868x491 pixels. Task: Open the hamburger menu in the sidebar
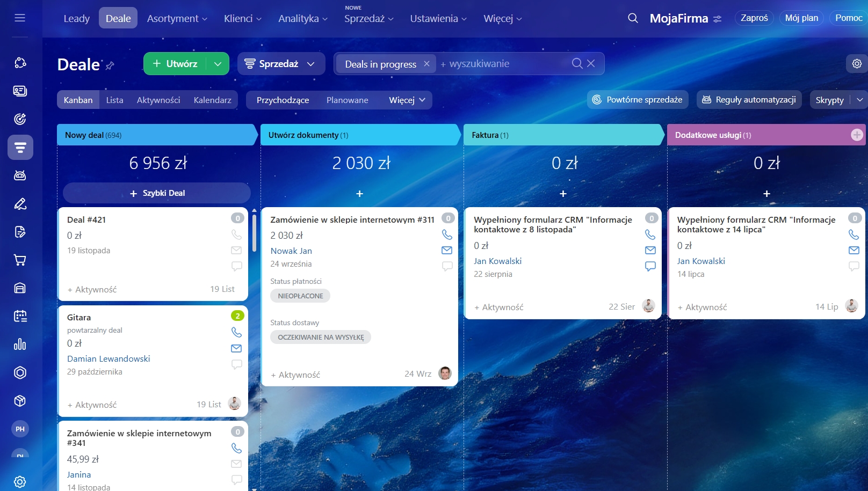pos(20,18)
